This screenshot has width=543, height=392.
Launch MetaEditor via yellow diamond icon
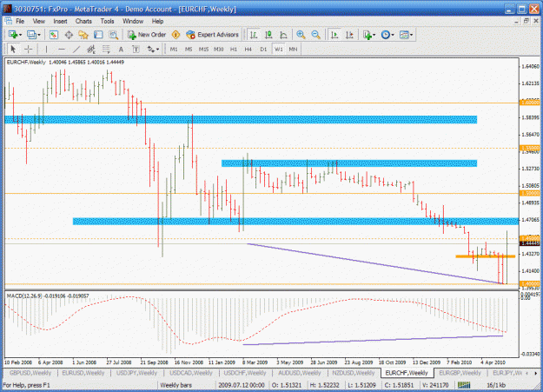tap(175, 35)
